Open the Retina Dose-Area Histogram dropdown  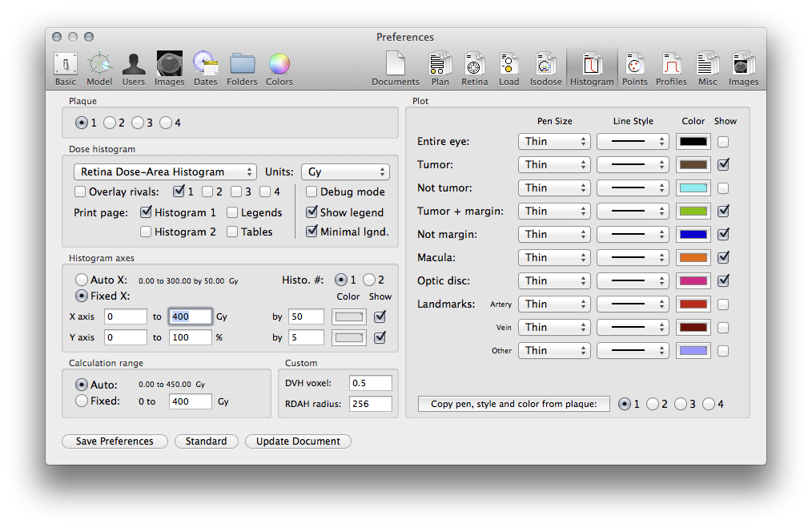[165, 172]
